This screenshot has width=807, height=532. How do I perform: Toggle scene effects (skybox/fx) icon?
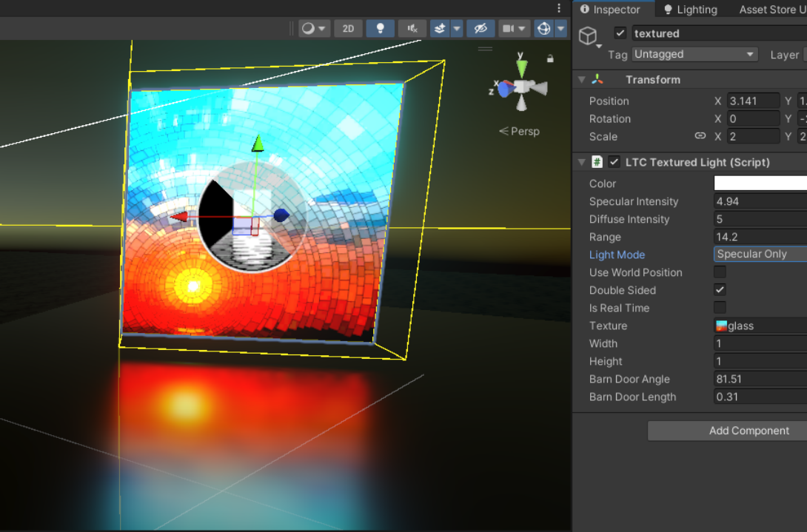[x=441, y=29]
